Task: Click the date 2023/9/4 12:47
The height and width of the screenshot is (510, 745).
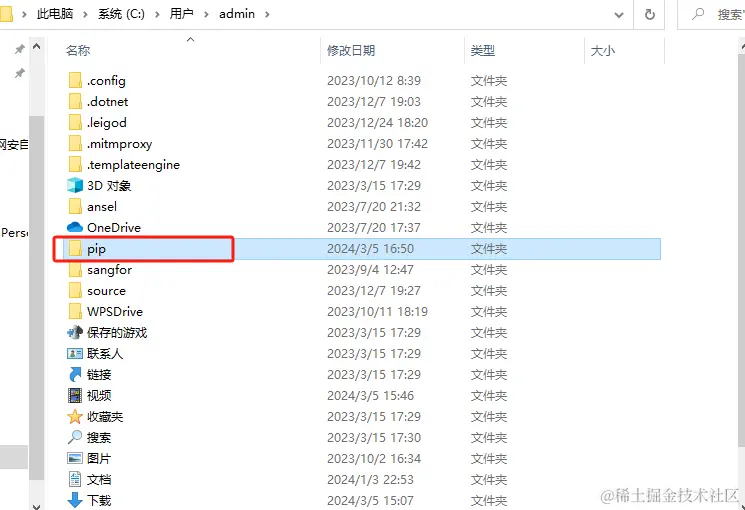Action: [x=370, y=269]
